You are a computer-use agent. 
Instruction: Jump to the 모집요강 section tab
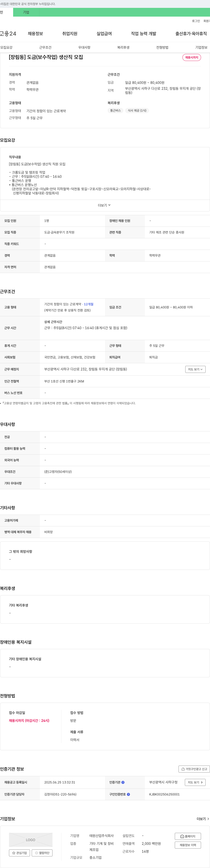(x=6, y=48)
